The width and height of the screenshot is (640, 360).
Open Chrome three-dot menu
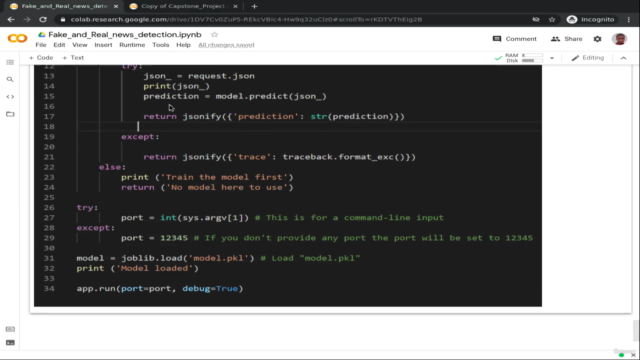pyautogui.click(x=629, y=19)
